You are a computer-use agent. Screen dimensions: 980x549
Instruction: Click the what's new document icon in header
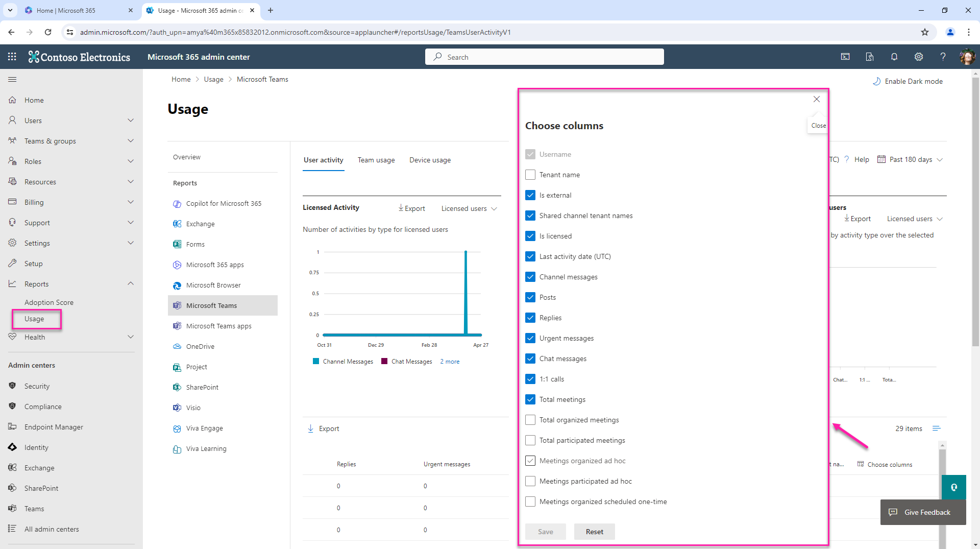pyautogui.click(x=870, y=57)
